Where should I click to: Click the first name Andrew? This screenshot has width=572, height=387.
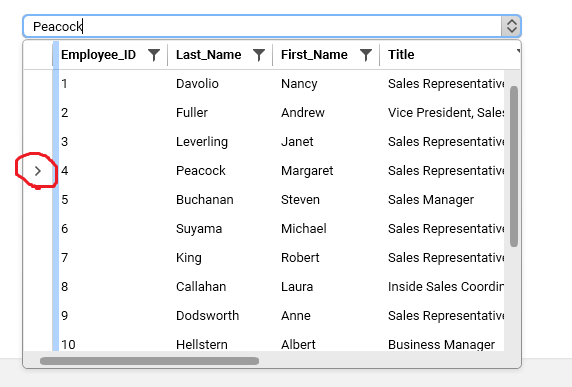303,113
